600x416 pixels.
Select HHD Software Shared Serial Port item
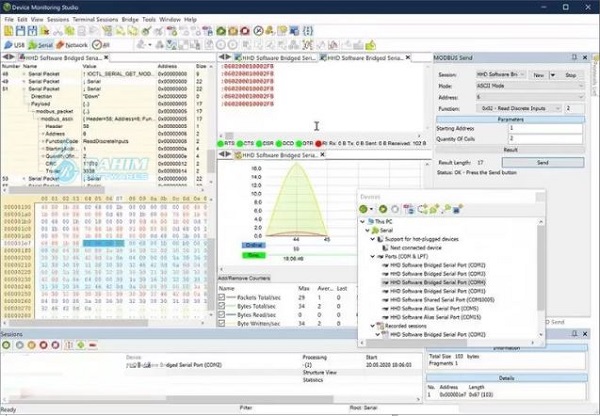coord(439,300)
